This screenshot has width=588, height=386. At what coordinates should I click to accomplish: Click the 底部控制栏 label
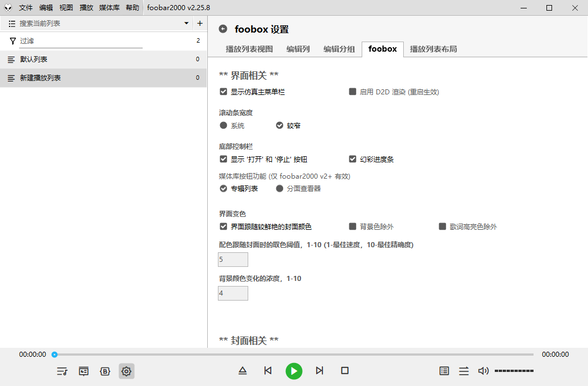[236, 147]
